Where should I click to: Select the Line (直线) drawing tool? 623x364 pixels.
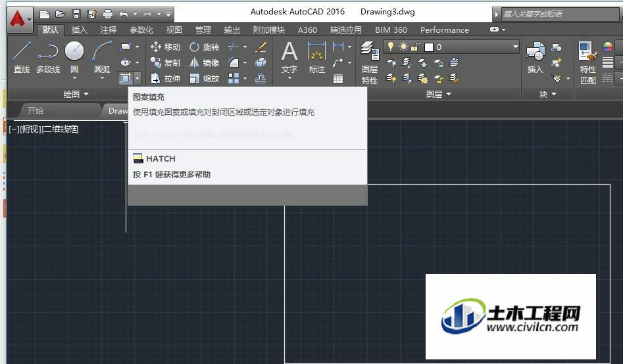(22, 57)
